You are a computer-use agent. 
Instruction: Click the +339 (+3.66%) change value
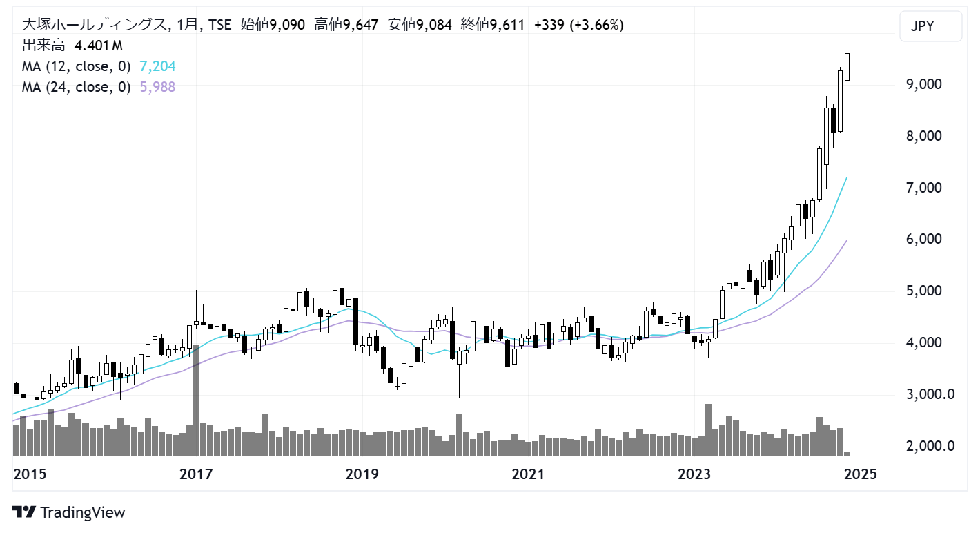pyautogui.click(x=580, y=26)
